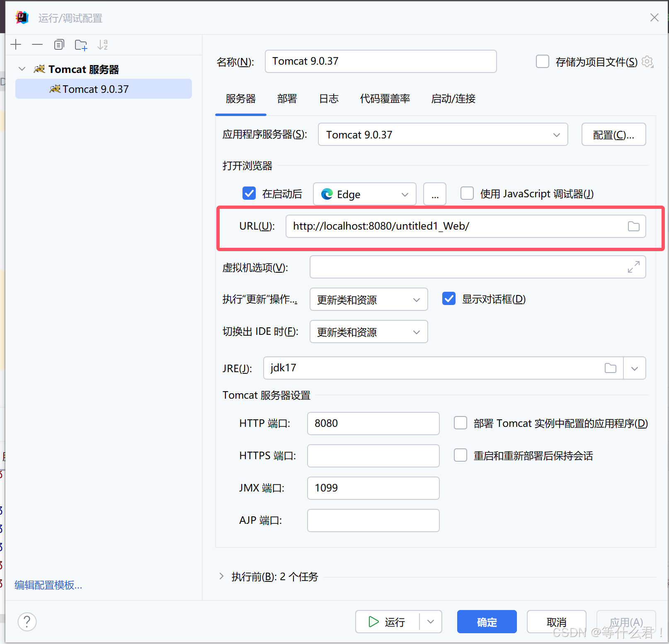Viewport: 669px width, 644px height.
Task: Open help with the question mark icon
Action: click(x=27, y=622)
